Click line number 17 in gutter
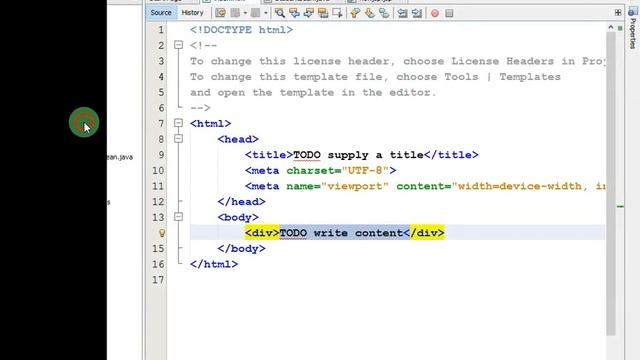640x360 pixels. (x=158, y=280)
